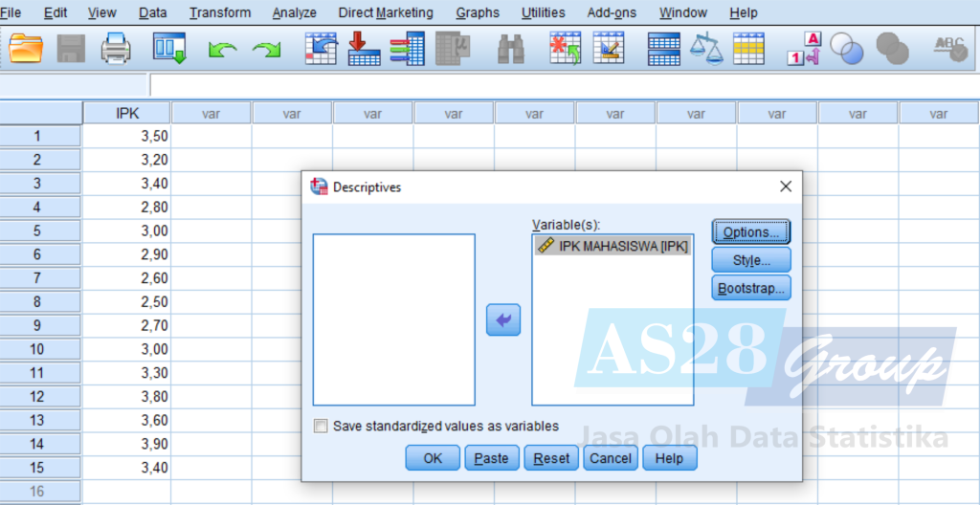980x505 pixels.
Task: Open the Analyze menu
Action: click(294, 12)
